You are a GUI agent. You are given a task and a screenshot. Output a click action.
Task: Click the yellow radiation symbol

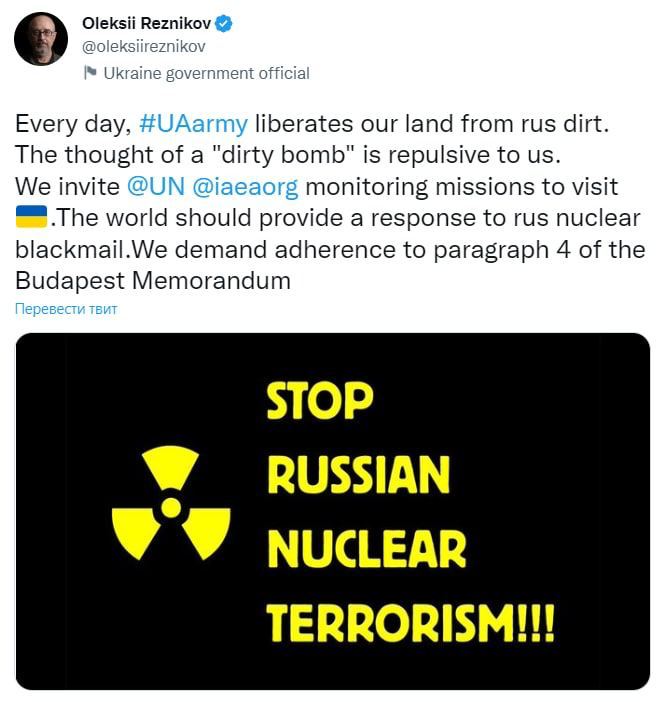(x=171, y=507)
